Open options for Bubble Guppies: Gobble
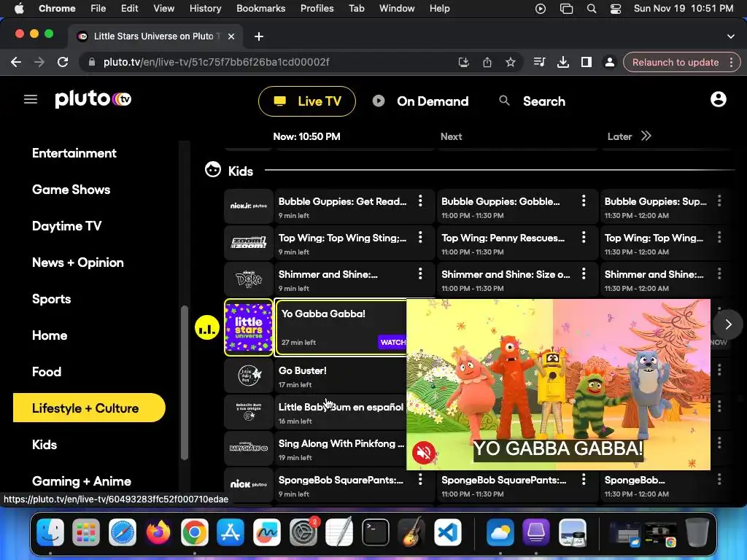This screenshot has height=560, width=747. pos(584,201)
